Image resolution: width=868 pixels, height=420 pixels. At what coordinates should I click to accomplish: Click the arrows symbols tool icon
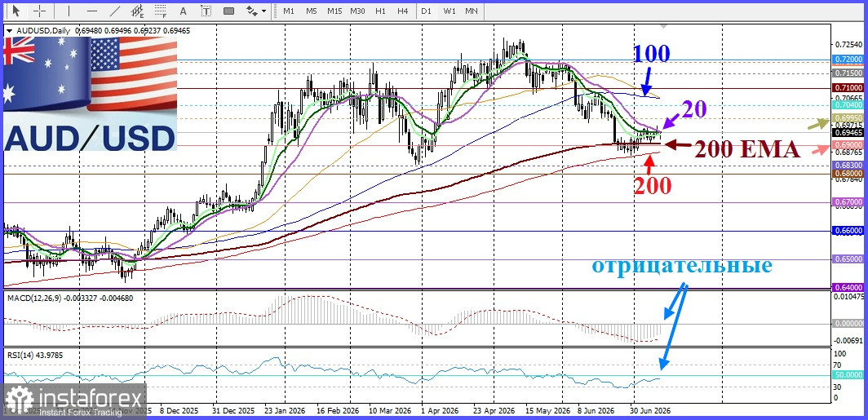(x=252, y=11)
